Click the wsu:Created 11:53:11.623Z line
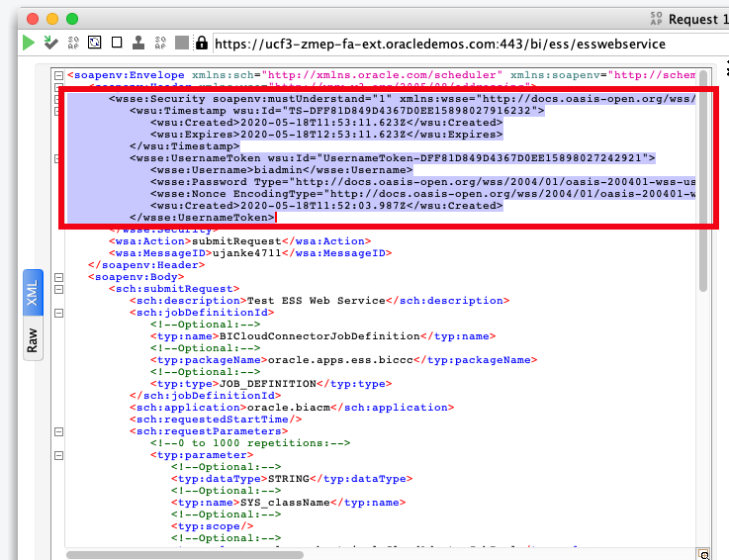Image resolution: width=729 pixels, height=560 pixels. (326, 123)
